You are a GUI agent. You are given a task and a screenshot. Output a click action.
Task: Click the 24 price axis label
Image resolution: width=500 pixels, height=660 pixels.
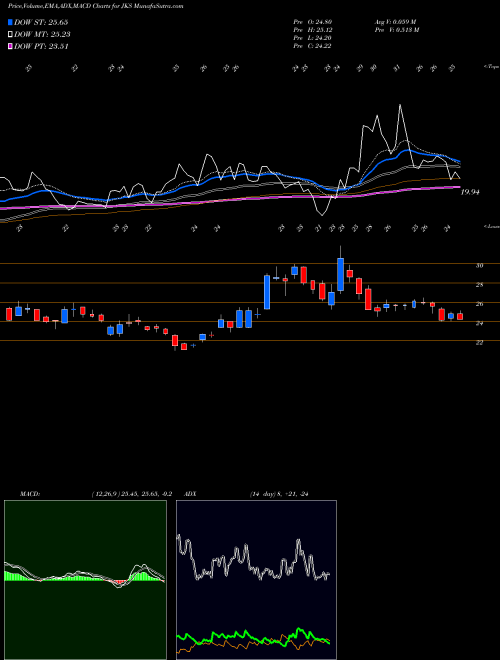click(x=479, y=323)
